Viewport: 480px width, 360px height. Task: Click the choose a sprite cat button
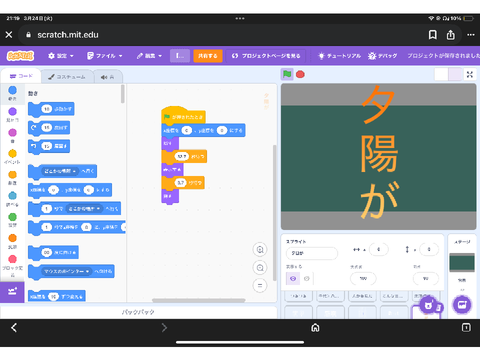click(x=428, y=305)
